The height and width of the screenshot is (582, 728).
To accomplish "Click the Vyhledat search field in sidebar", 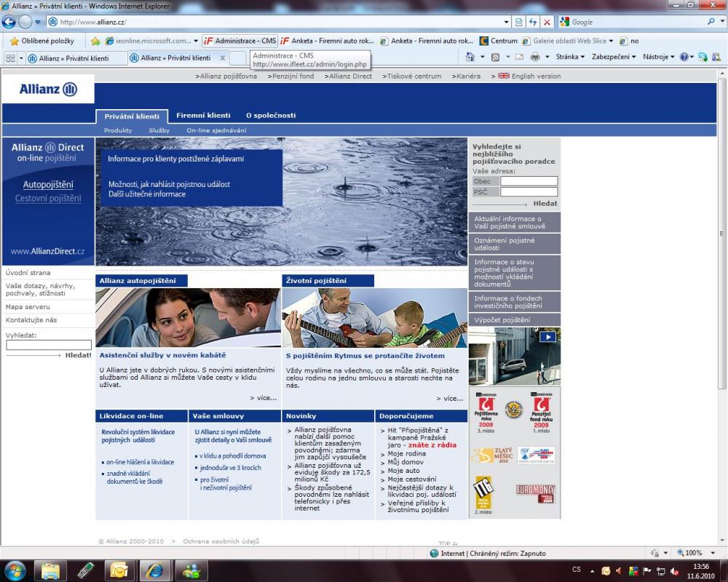I will click(x=49, y=345).
